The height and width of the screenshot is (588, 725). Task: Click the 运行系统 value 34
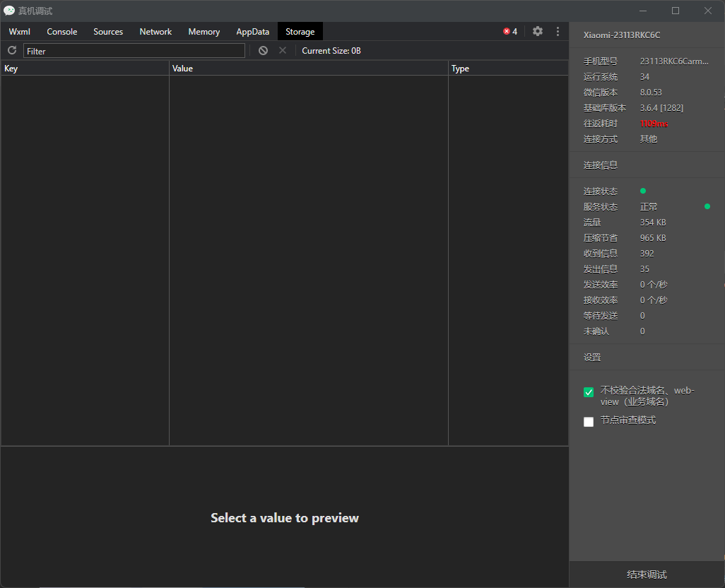(644, 77)
